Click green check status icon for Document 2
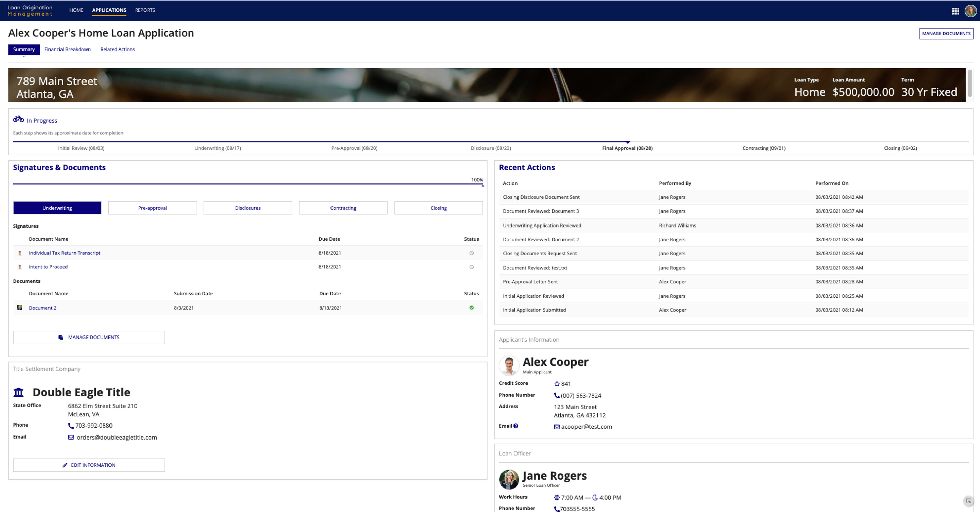980x512 pixels. pyautogui.click(x=471, y=308)
